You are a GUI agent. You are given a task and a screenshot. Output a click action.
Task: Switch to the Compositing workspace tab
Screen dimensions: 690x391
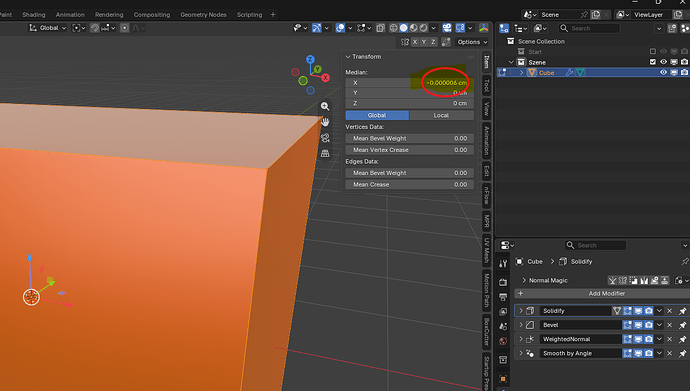[x=152, y=15]
